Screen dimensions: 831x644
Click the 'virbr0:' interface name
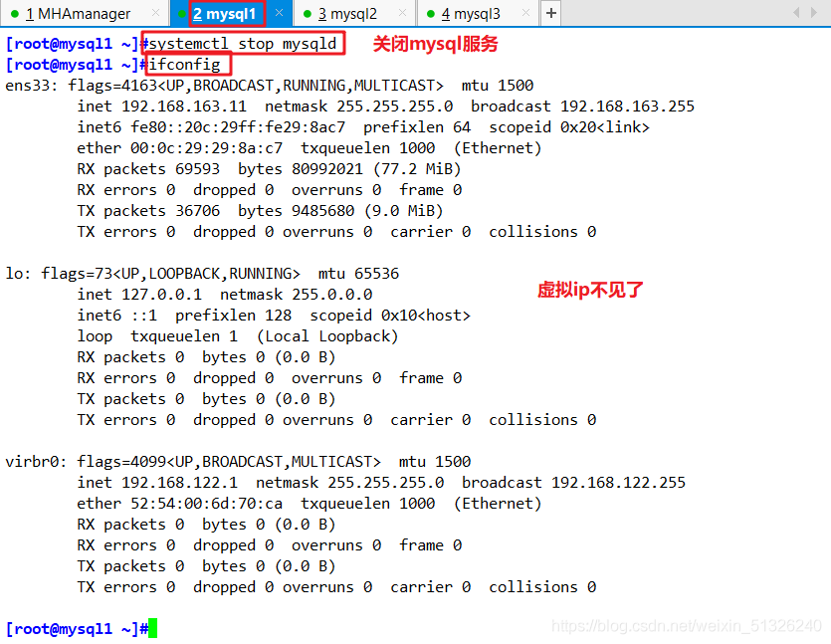coord(36,462)
